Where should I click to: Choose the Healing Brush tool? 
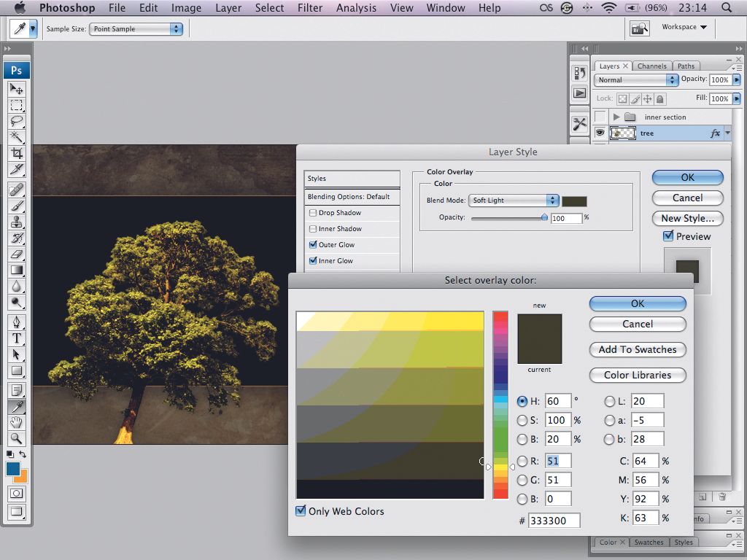16,188
